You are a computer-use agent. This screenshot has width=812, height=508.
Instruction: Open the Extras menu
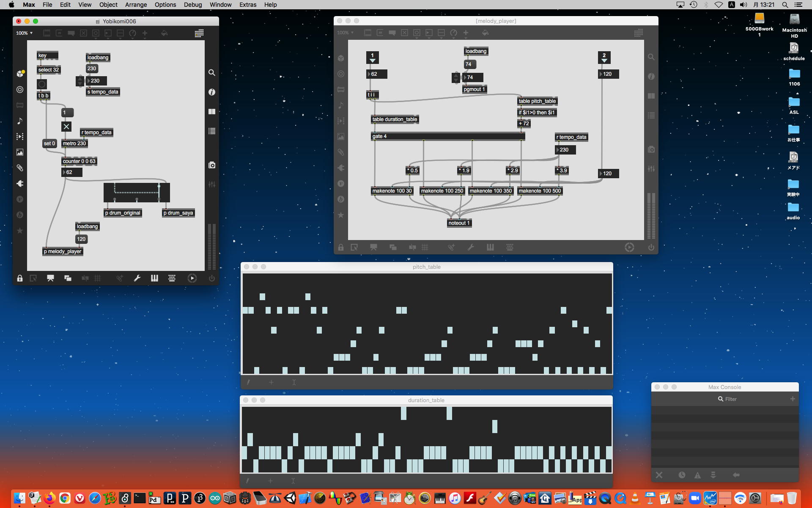click(247, 5)
